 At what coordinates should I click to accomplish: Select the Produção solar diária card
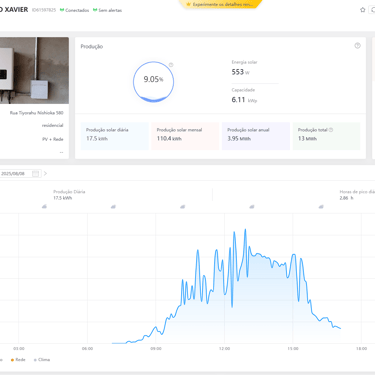[x=115, y=136]
